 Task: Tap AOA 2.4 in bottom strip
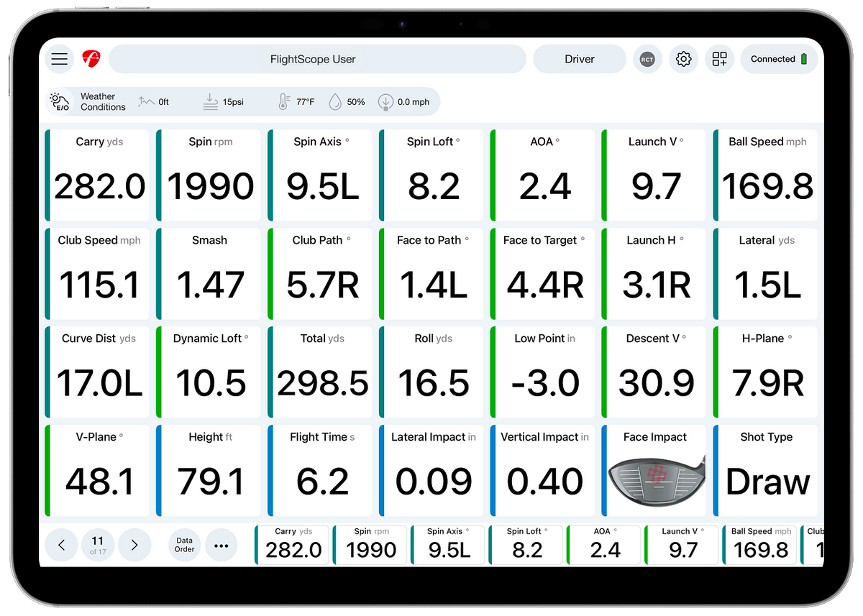tap(603, 545)
